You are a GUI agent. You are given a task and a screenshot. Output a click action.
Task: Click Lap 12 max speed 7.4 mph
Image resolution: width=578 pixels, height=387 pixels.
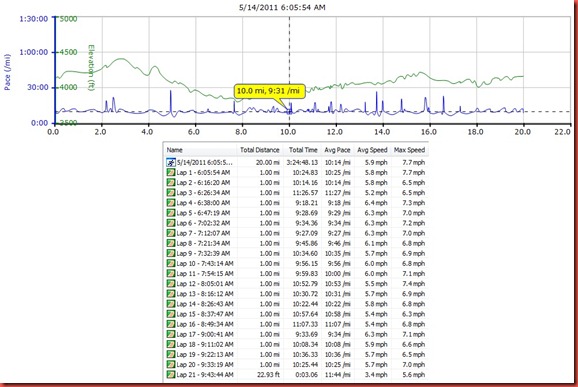[414, 283]
